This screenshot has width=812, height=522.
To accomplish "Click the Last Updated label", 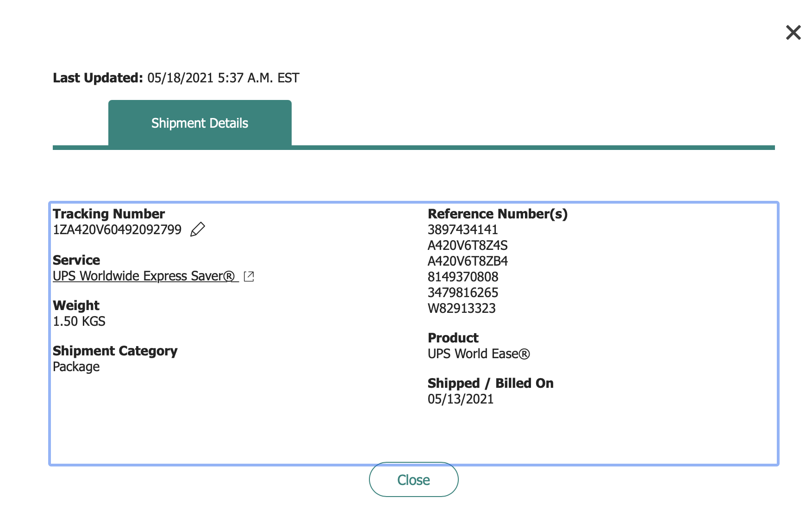I will (98, 78).
